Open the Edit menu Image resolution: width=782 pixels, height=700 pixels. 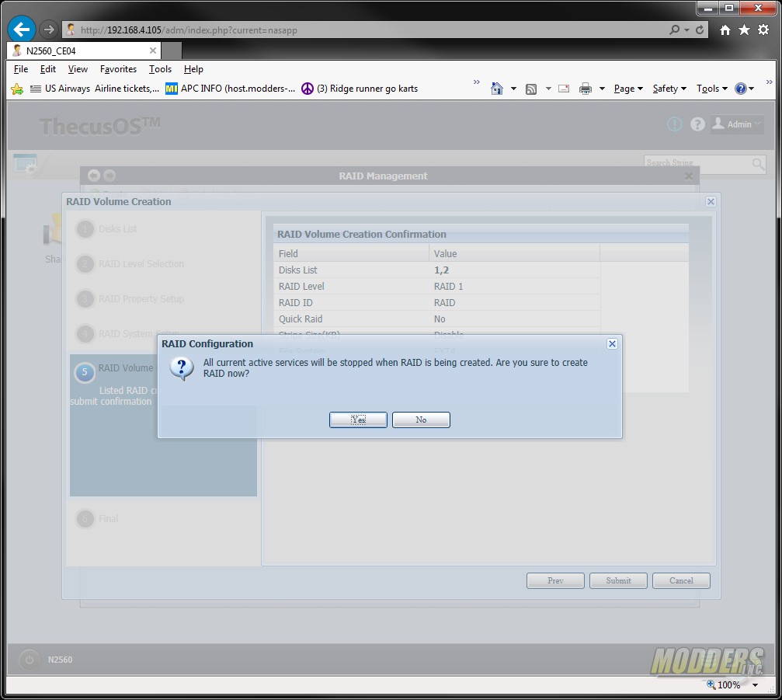48,69
